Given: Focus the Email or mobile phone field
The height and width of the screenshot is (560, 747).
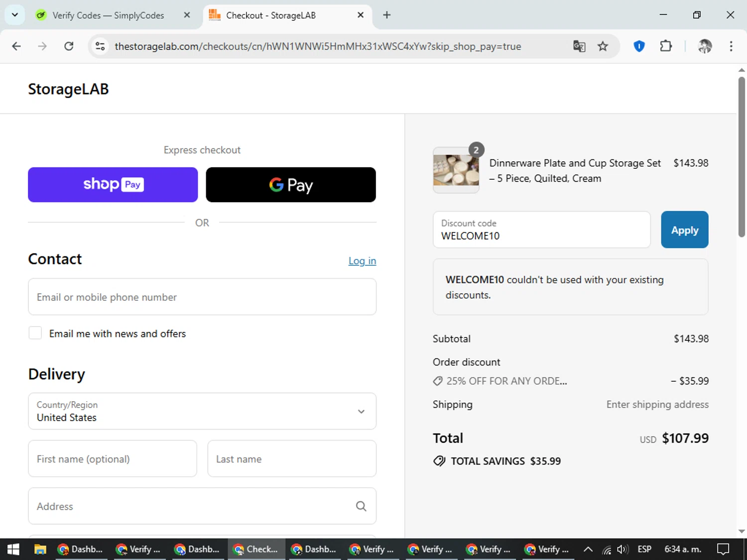Looking at the screenshot, I should click(x=202, y=297).
